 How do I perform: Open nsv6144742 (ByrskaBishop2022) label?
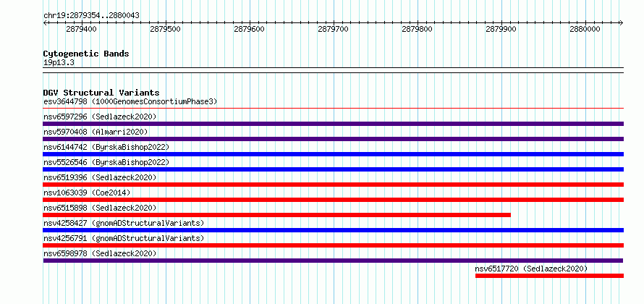[106, 147]
